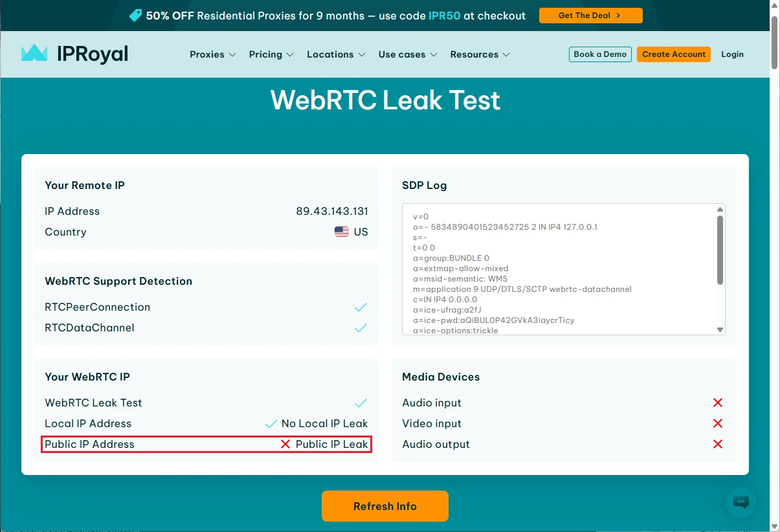Click the IPR50 promo code text
The width and height of the screenshot is (780, 532).
pyautogui.click(x=445, y=16)
